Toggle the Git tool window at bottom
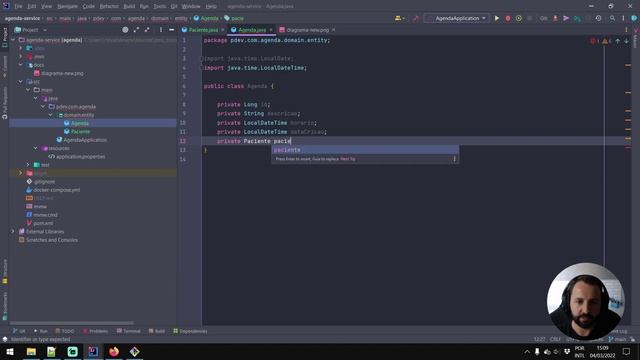 [x=19, y=331]
